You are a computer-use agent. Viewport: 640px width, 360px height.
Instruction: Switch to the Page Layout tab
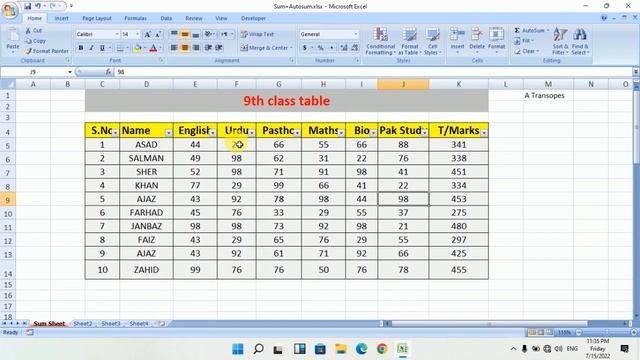coord(97,18)
